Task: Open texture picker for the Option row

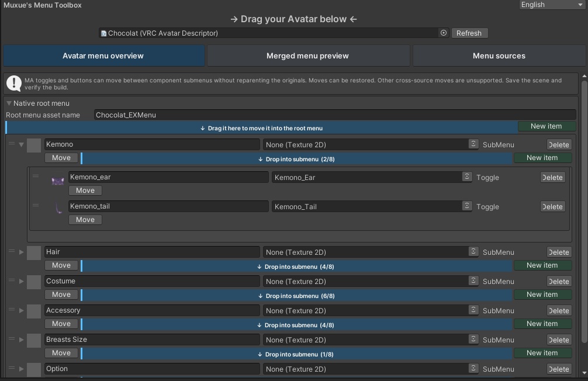Action: [x=473, y=369]
